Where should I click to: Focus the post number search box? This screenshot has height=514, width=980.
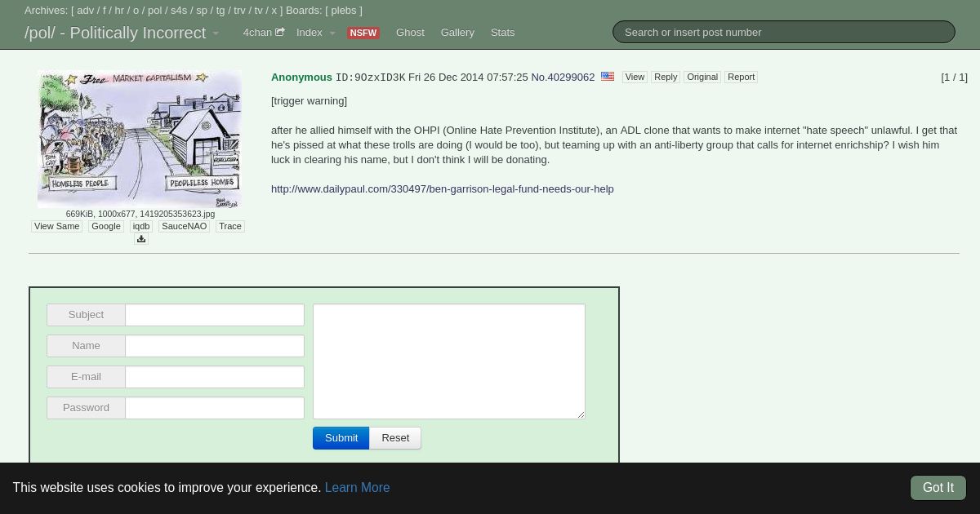click(784, 32)
